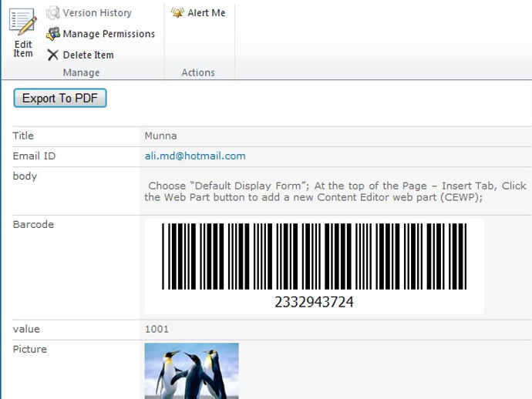
Task: Click the Version History icon
Action: click(53, 13)
